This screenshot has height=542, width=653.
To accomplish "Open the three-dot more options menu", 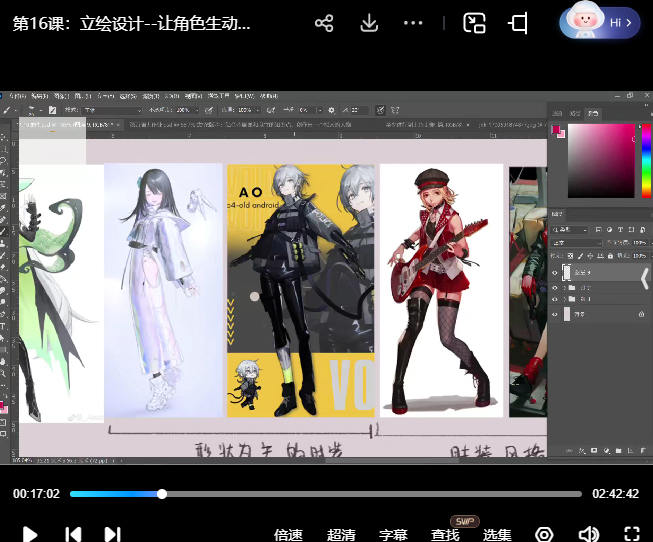I will (413, 23).
